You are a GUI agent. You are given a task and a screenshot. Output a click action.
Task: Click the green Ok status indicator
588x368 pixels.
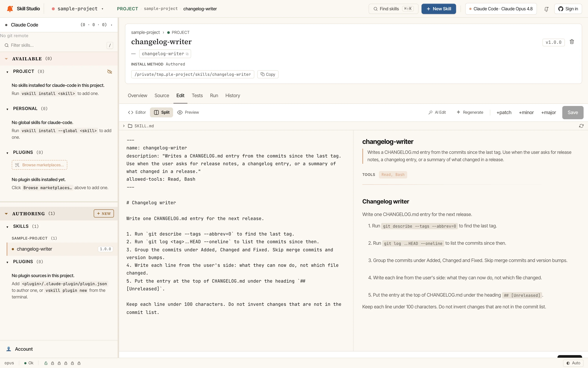(x=29, y=363)
